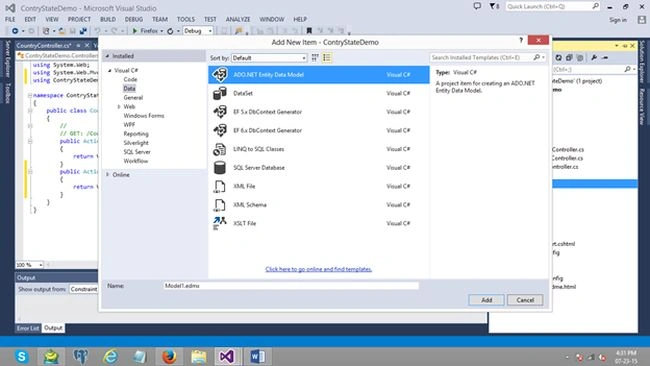The width and height of the screenshot is (650, 366).
Task: Switch templates to small icons view
Action: (x=315, y=58)
